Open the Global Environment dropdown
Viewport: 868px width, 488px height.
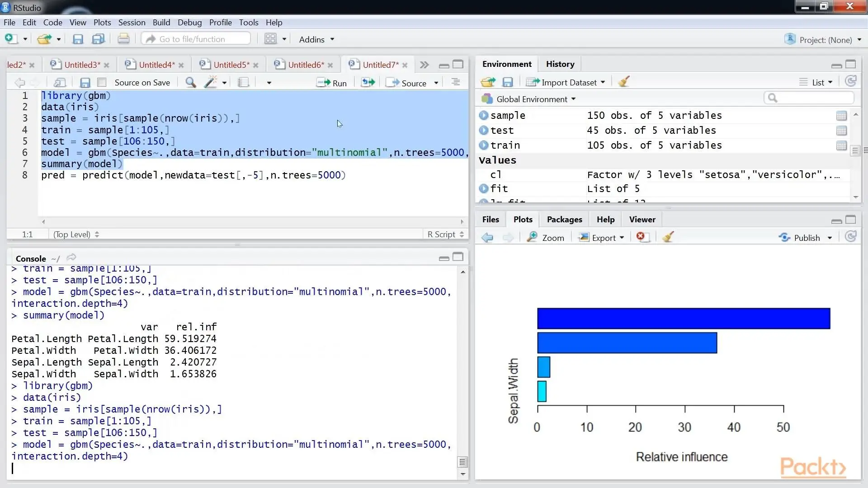point(531,99)
